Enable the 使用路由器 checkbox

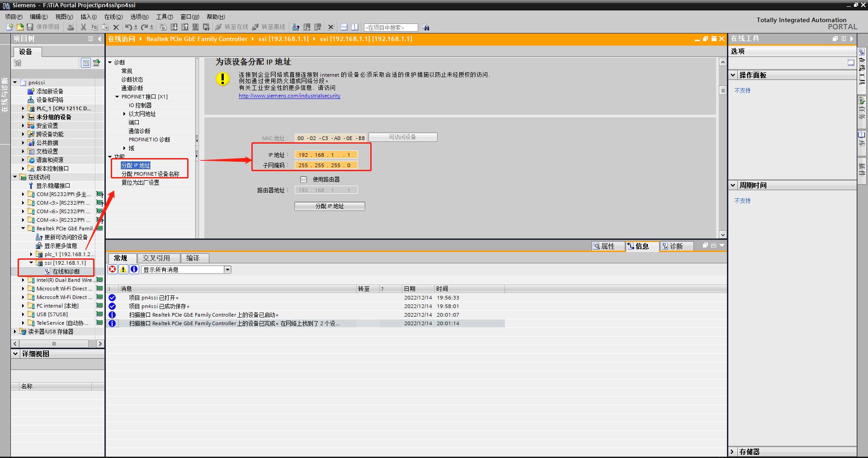click(304, 179)
